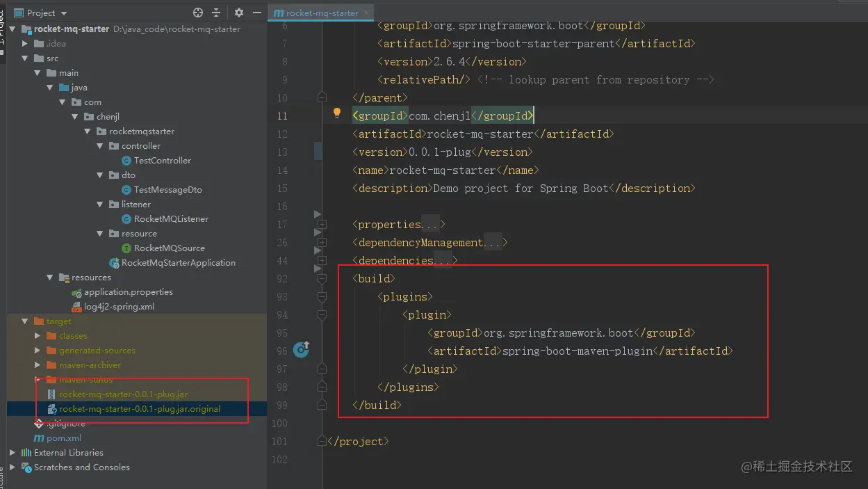
Task: Click the Scratches and Consoles icon
Action: pos(26,467)
